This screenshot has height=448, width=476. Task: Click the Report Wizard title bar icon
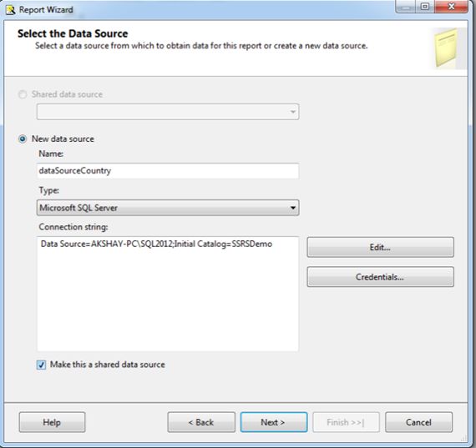pyautogui.click(x=11, y=10)
